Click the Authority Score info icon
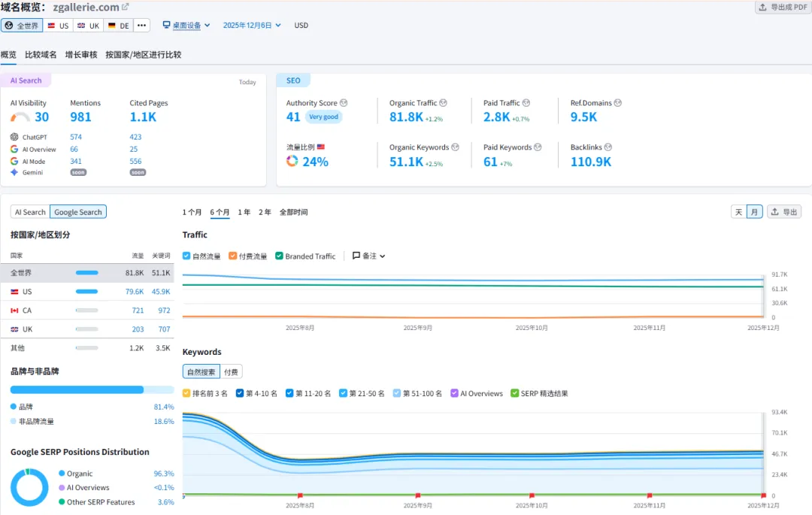The image size is (812, 515). coord(344,103)
